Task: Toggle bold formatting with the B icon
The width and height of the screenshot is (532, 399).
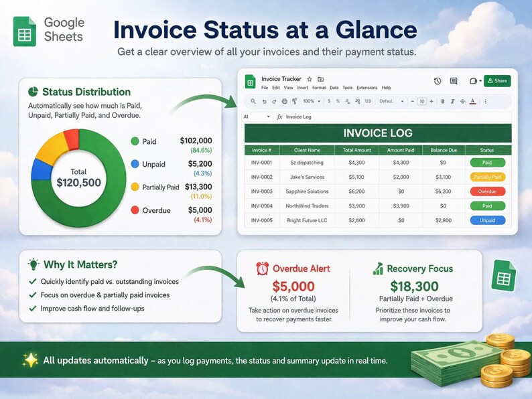Action: coord(443,101)
